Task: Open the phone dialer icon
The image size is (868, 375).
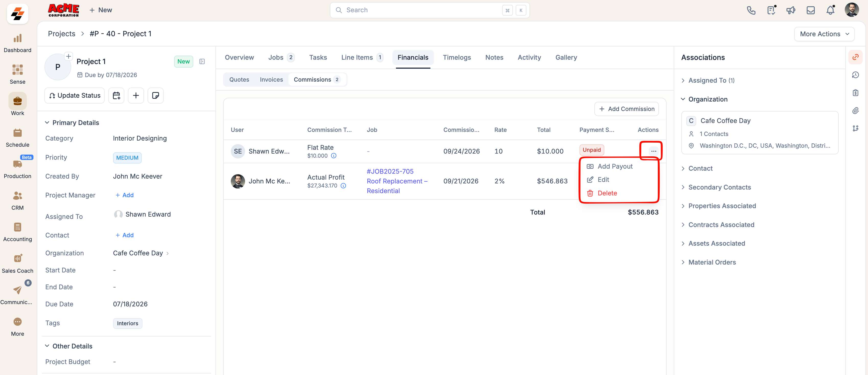Action: point(751,10)
